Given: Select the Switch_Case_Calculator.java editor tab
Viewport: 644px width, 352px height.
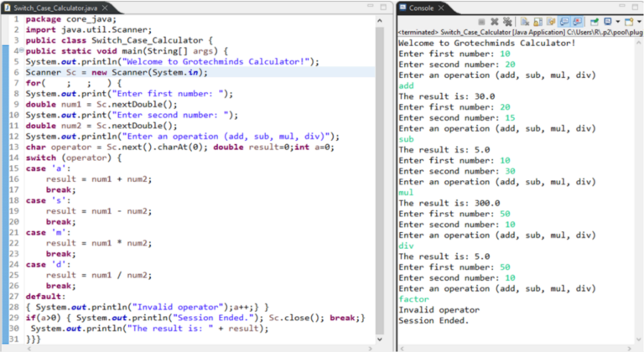Looking at the screenshot, I should pos(50,7).
